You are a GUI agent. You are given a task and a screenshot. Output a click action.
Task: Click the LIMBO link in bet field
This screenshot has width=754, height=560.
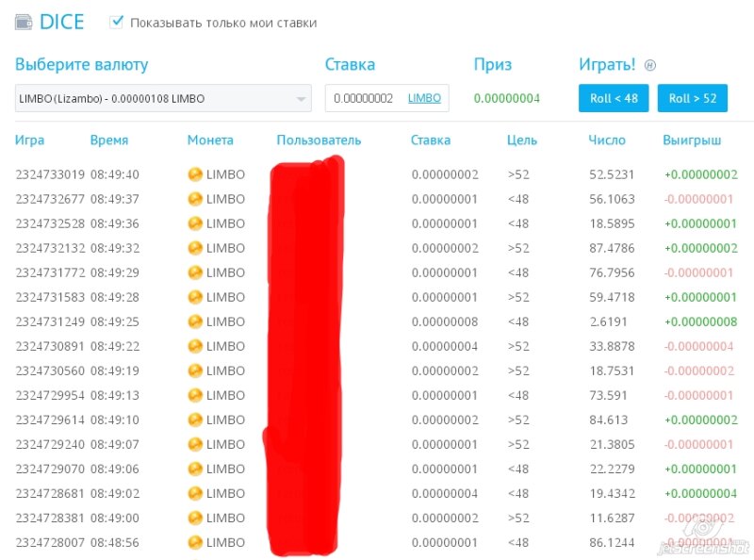(x=424, y=98)
